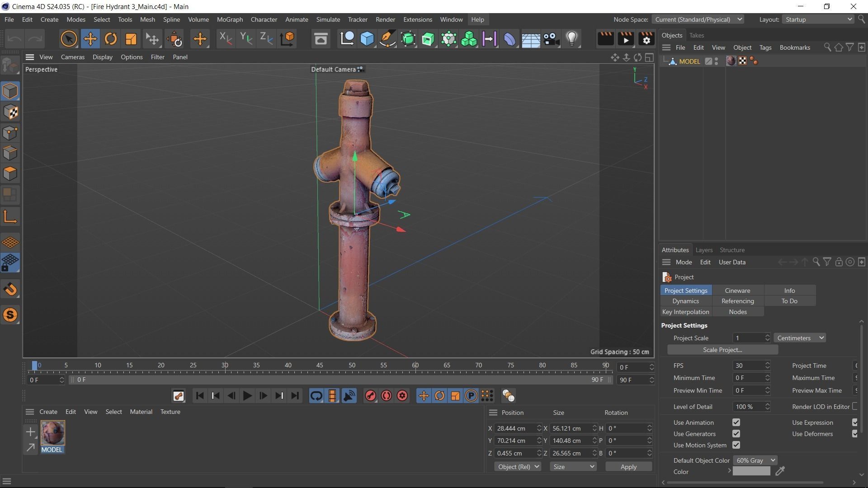Toggle Use Generators checkbox
The image size is (868, 488).
click(736, 434)
